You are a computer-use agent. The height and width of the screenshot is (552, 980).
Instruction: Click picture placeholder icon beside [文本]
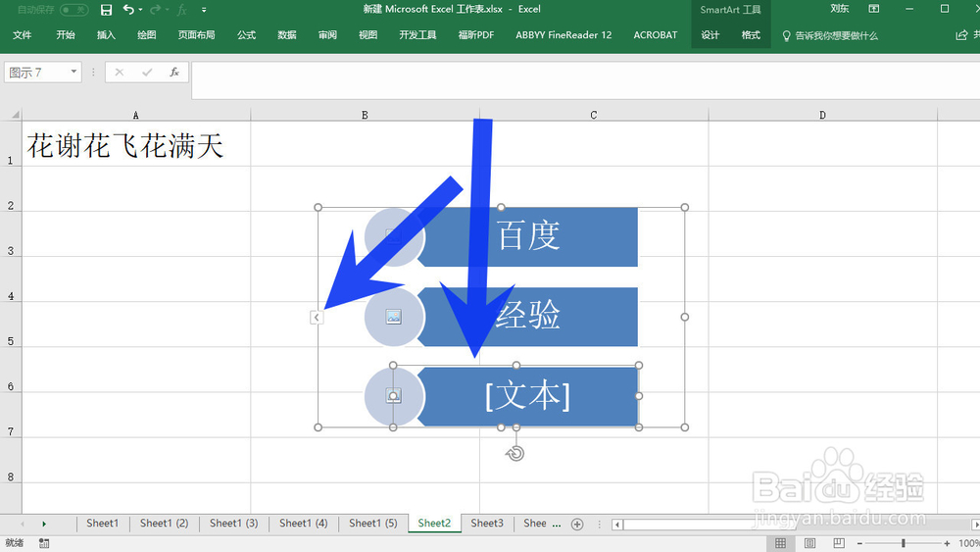click(x=393, y=396)
